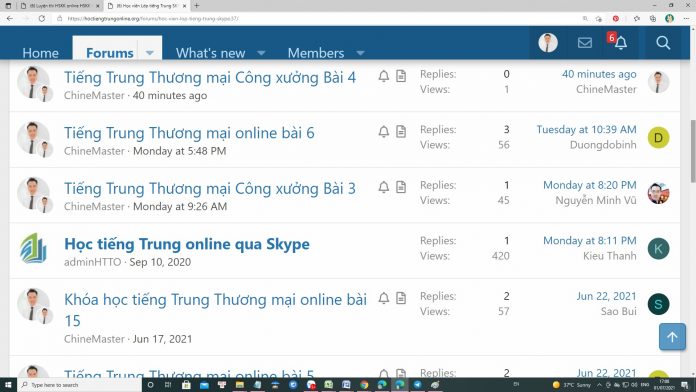Click Sao Bui's dark S avatar
The height and width of the screenshot is (392, 696).
(658, 304)
